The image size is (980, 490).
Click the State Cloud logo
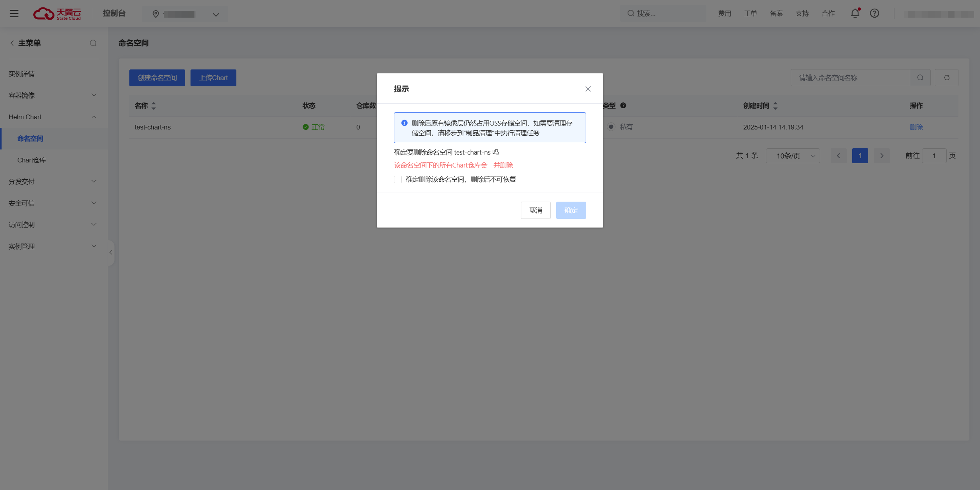57,13
